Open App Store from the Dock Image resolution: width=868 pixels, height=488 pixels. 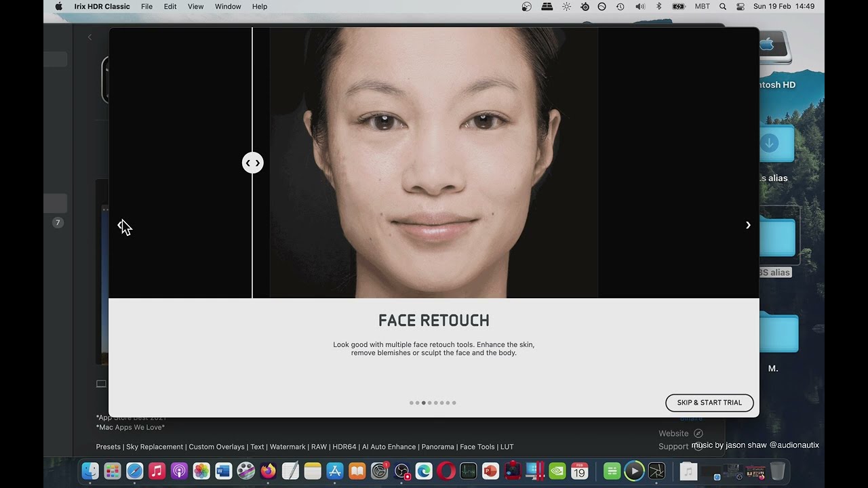[x=335, y=471]
